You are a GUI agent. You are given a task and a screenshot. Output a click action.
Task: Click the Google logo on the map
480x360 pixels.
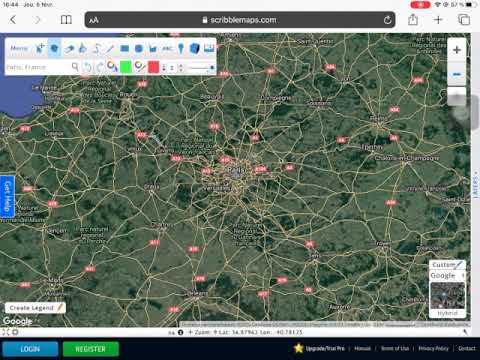17,321
